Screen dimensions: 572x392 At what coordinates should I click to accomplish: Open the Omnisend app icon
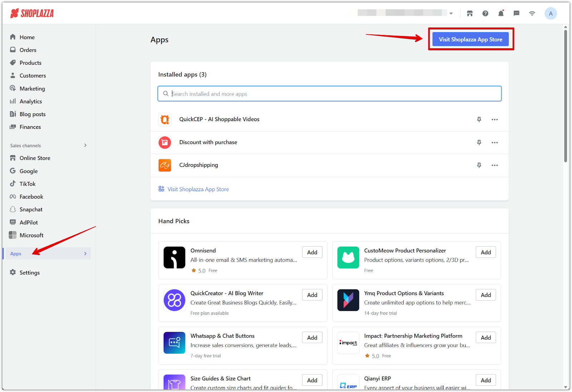pyautogui.click(x=174, y=257)
